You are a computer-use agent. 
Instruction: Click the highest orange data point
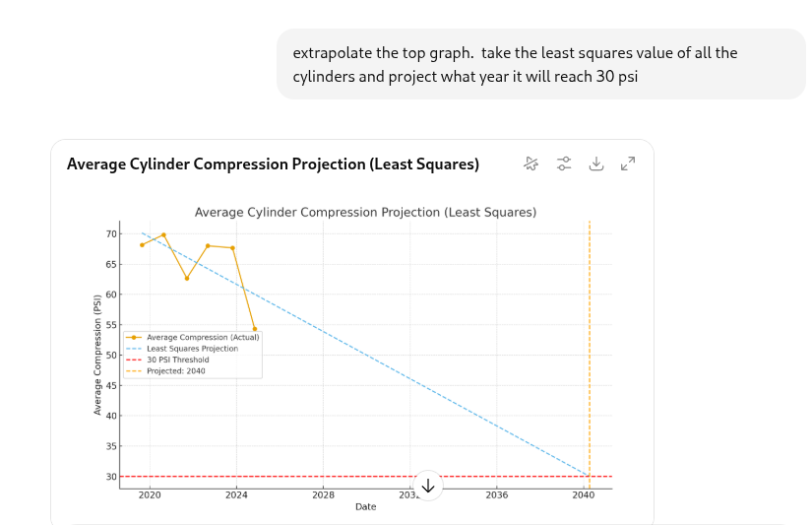point(163,234)
